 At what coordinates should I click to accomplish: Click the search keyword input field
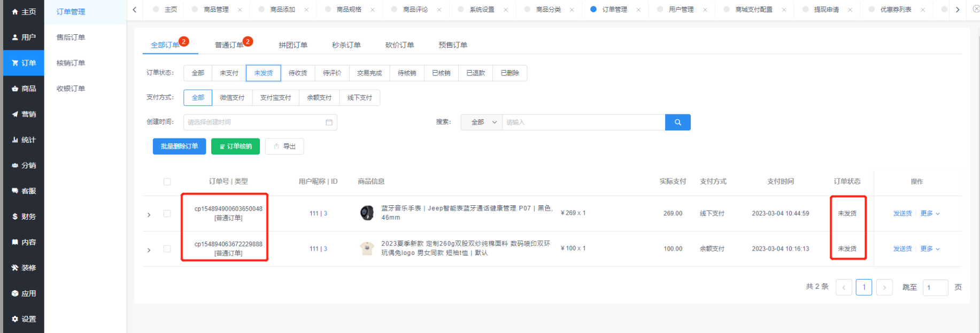click(583, 122)
